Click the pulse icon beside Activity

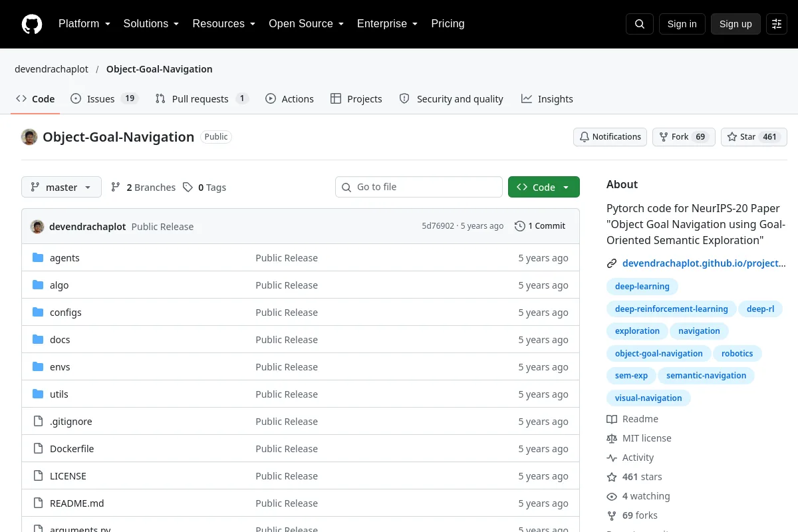(x=612, y=458)
